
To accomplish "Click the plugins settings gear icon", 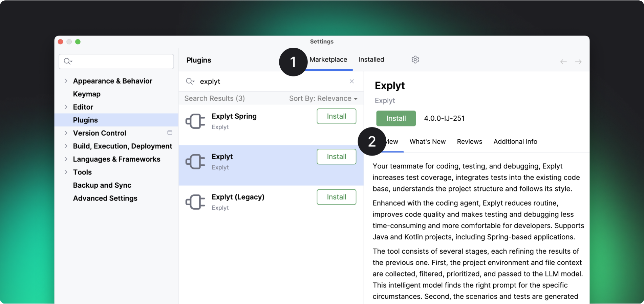I will 415,60.
